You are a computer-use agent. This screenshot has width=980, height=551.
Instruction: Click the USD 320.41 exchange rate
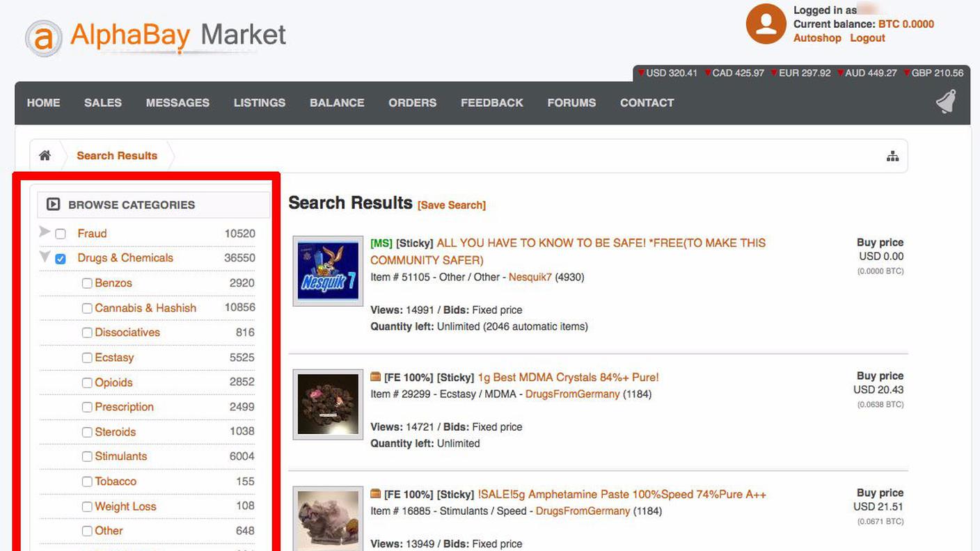[x=667, y=73]
